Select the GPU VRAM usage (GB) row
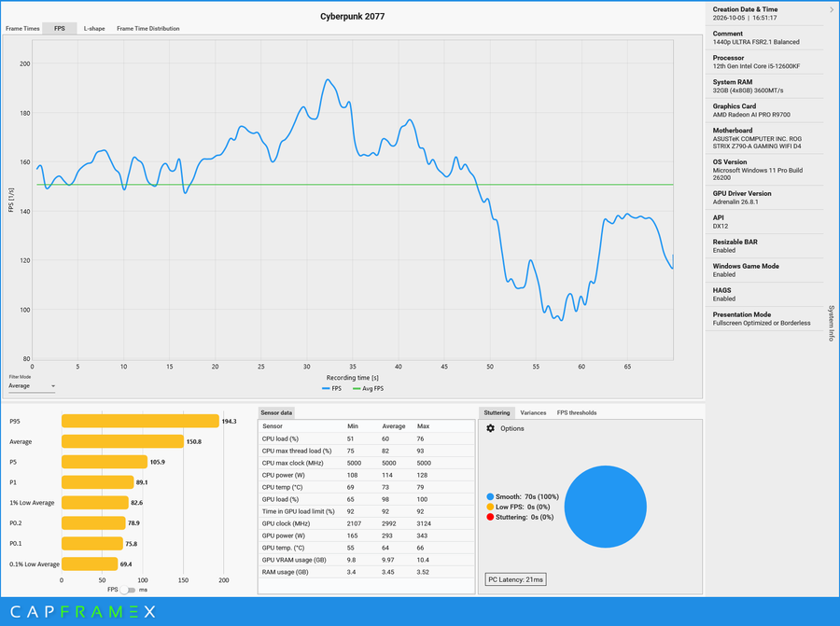 [367, 560]
